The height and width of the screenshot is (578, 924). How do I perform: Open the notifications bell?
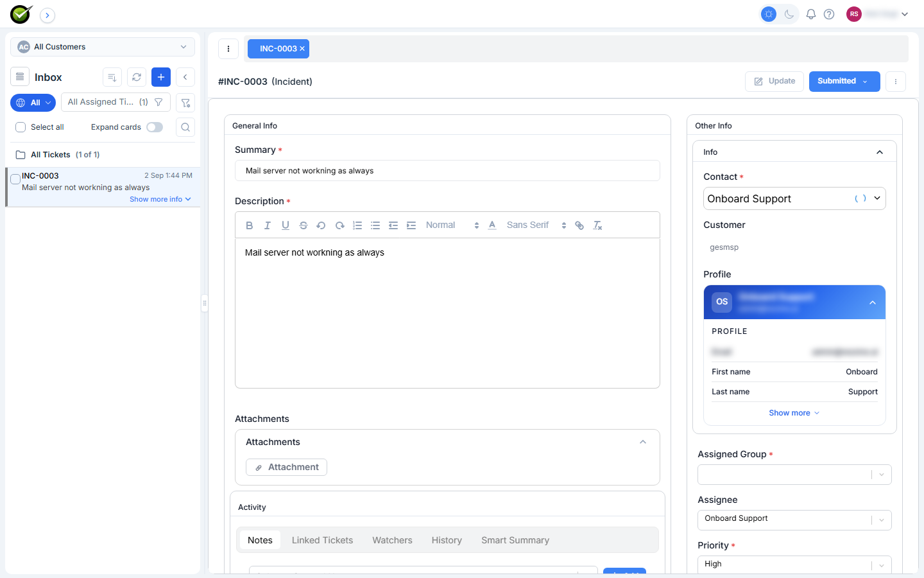pyautogui.click(x=811, y=14)
